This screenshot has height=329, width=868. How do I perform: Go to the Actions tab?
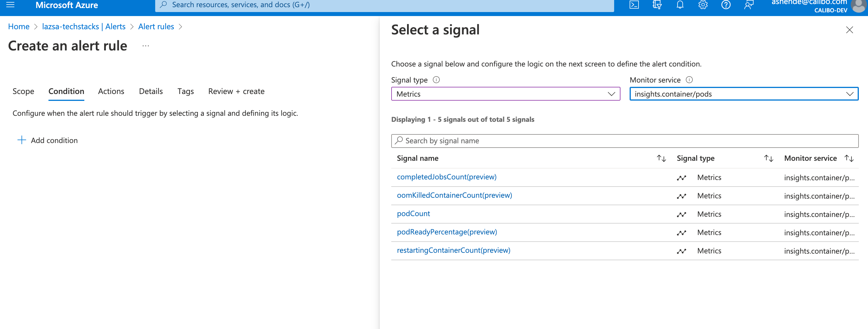[x=111, y=91]
